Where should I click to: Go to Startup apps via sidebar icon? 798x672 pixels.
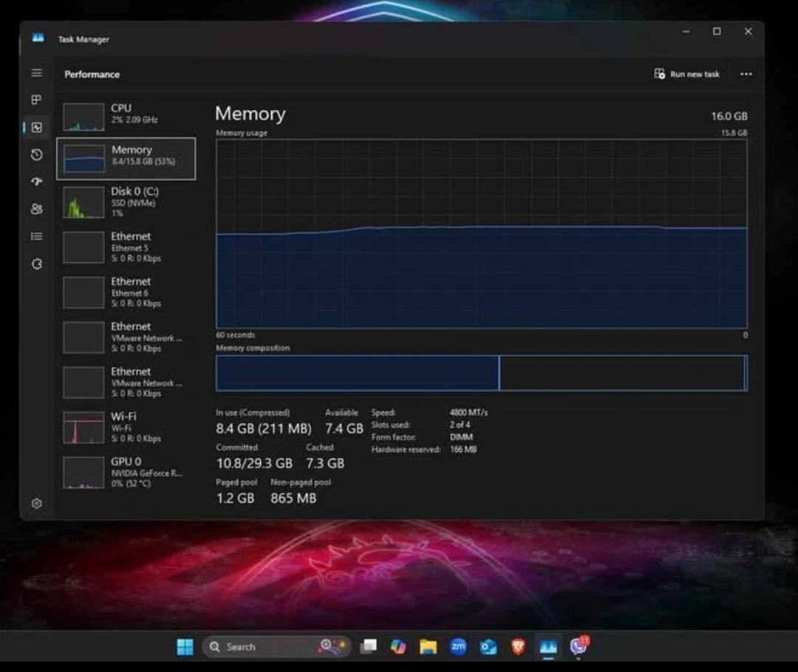pos(36,182)
